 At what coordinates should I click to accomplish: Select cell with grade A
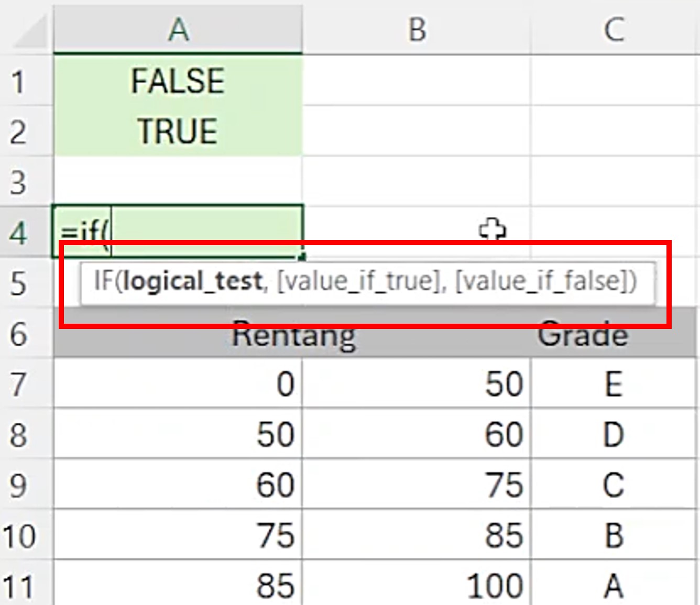coord(614,586)
